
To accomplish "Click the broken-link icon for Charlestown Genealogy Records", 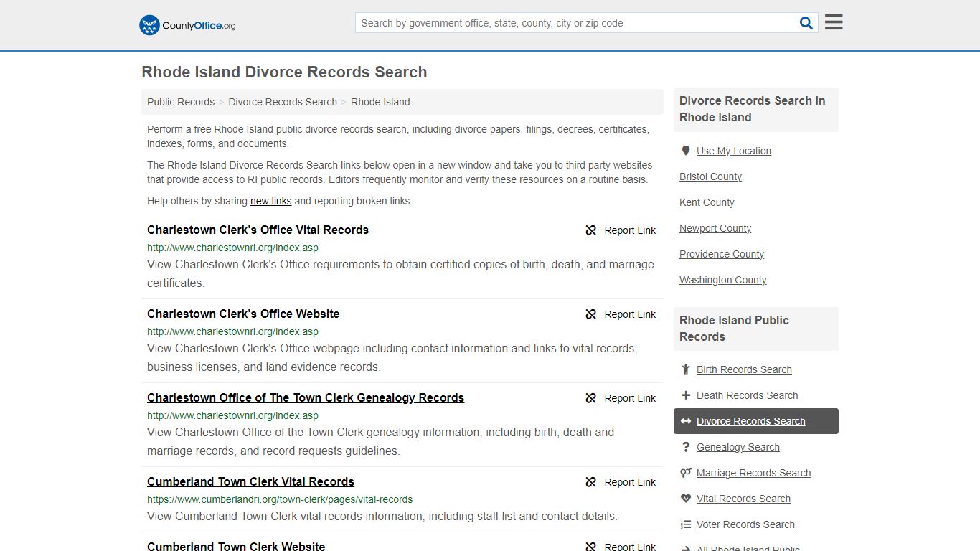I will [x=591, y=398].
